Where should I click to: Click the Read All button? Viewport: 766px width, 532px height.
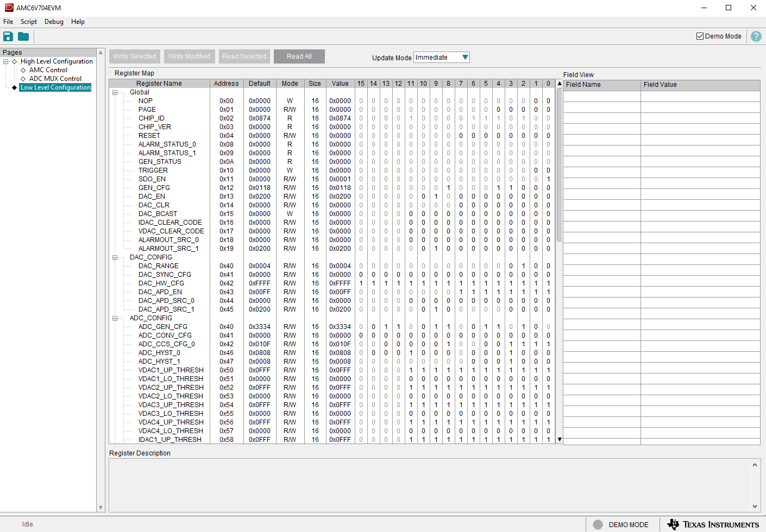coord(299,56)
